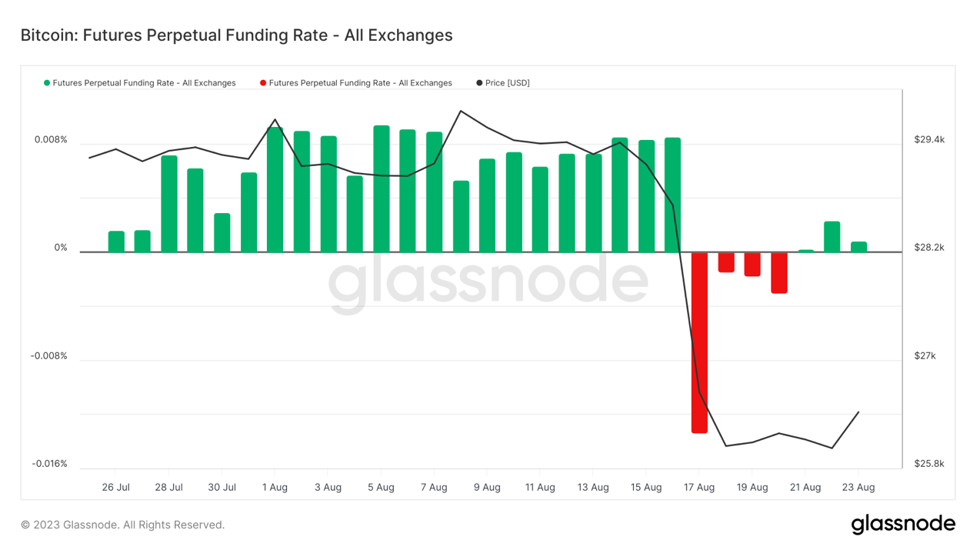The height and width of the screenshot is (550, 980).
Task: Click the -0.016% funding axis label
Action: click(x=49, y=464)
